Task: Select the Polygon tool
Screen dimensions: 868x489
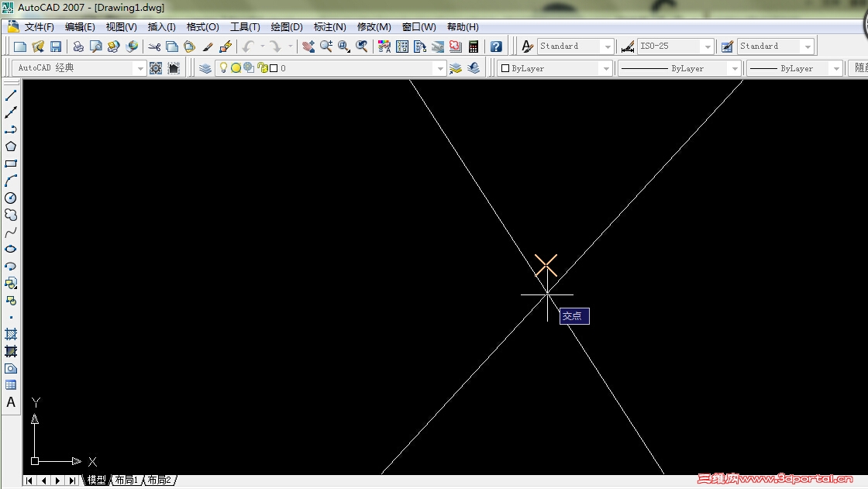Action: coord(11,146)
